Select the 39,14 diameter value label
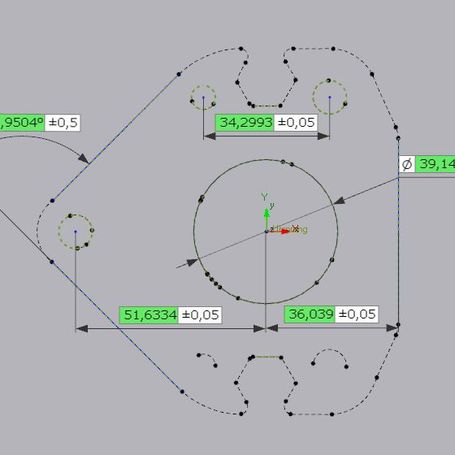The image size is (455, 455). point(435,164)
